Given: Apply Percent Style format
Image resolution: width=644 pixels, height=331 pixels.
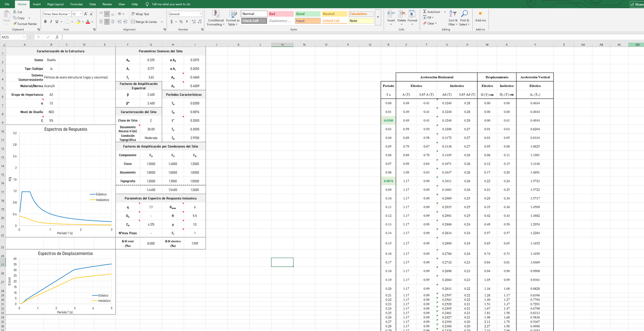Looking at the screenshot, I should click(x=181, y=22).
